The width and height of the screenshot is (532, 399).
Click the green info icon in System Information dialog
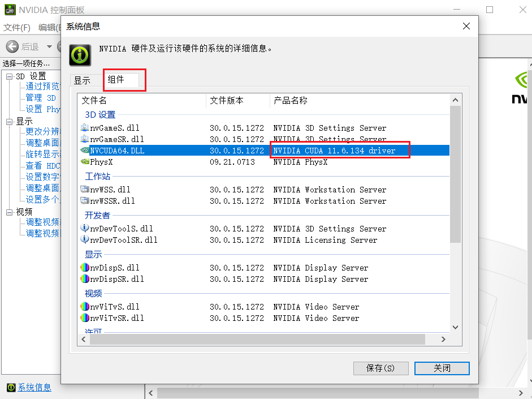[80, 55]
